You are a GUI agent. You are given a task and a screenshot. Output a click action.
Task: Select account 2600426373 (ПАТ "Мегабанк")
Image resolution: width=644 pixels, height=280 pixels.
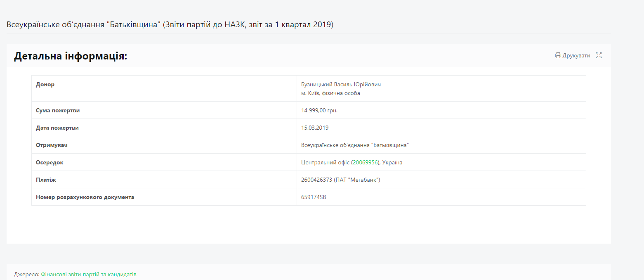[341, 180]
